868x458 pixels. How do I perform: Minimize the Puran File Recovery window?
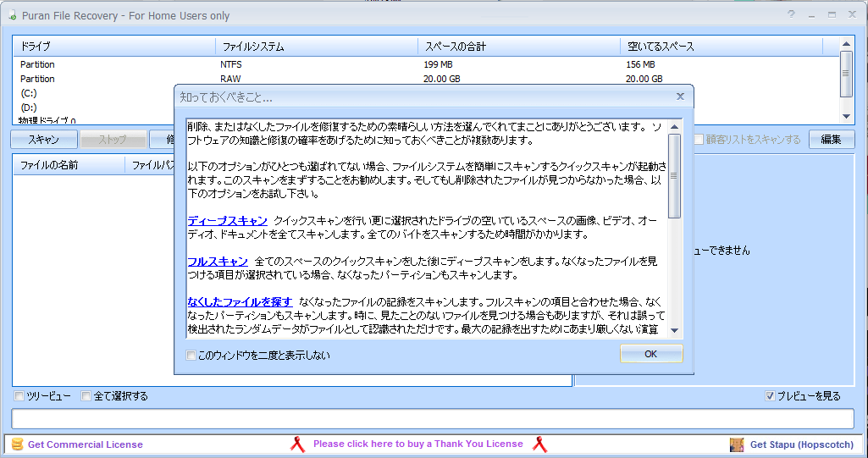click(811, 15)
